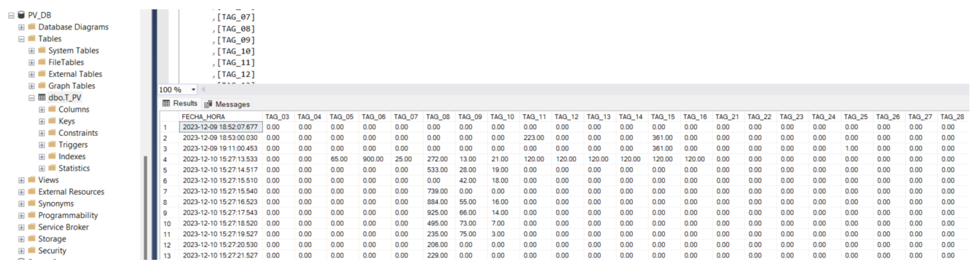
Task: Switch to the Messages tab
Action: [232, 104]
